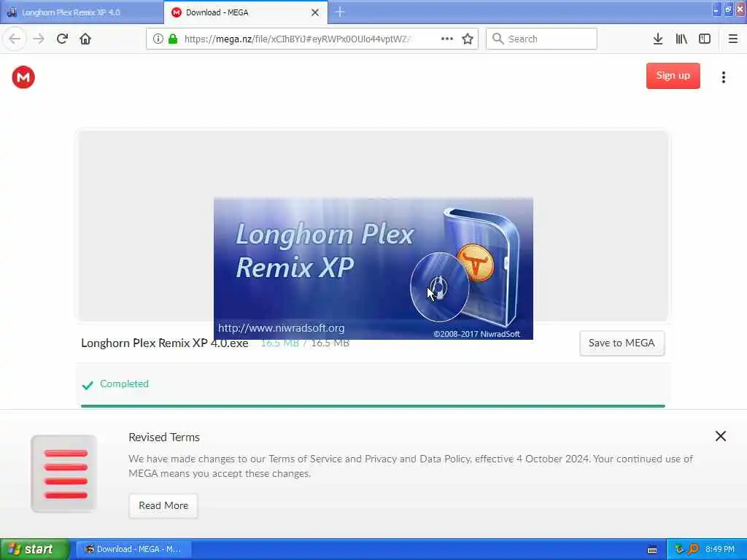Close the Download - MEGA tab

(315, 12)
